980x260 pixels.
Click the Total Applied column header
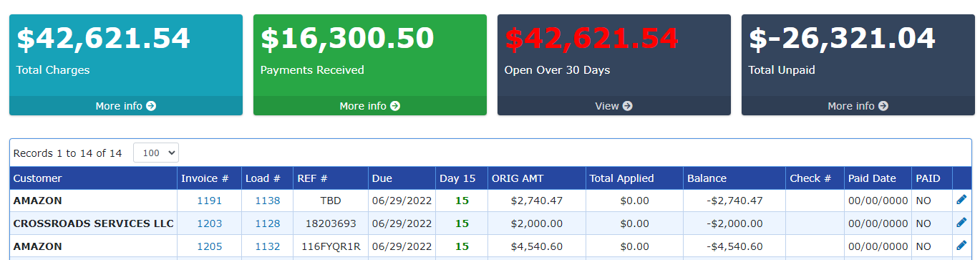(x=621, y=178)
